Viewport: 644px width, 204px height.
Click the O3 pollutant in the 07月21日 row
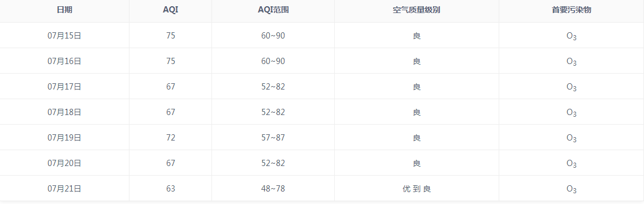tap(571, 189)
